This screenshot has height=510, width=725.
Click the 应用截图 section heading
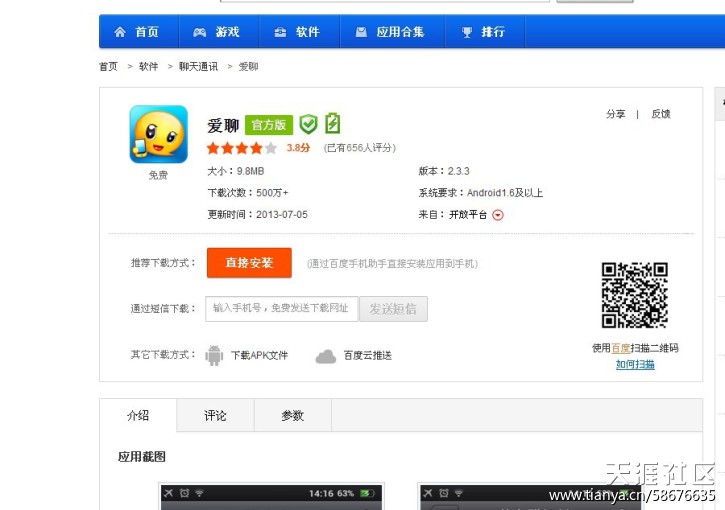(142, 457)
